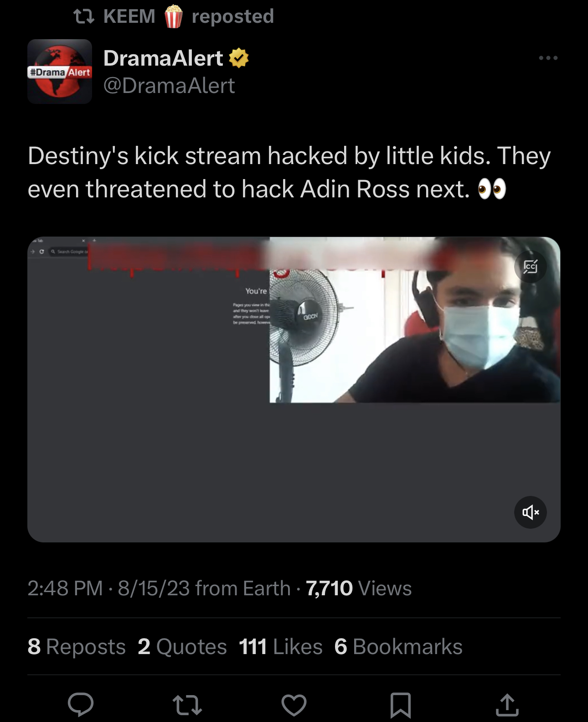
Task: Play the embedded stream video thumbnail
Action: coord(294,389)
